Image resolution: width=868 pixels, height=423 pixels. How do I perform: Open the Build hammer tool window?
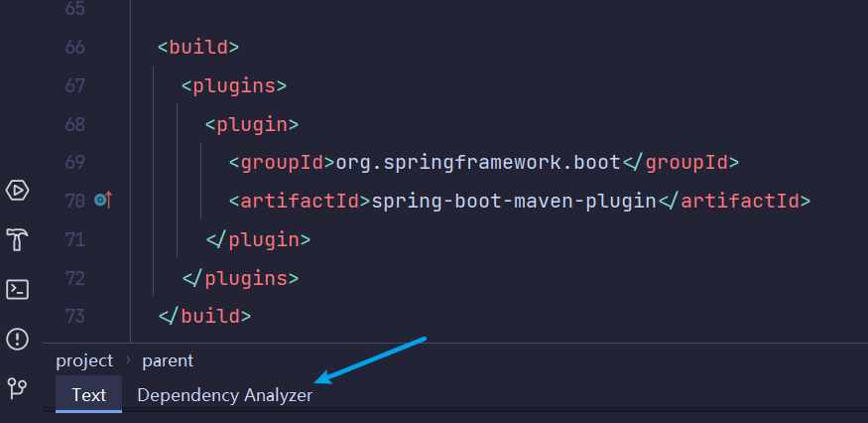pyautogui.click(x=17, y=239)
